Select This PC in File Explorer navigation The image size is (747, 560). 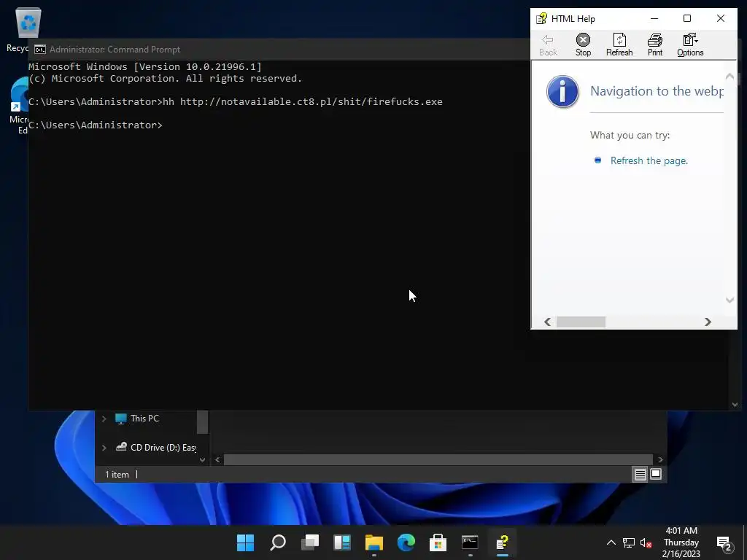point(144,419)
